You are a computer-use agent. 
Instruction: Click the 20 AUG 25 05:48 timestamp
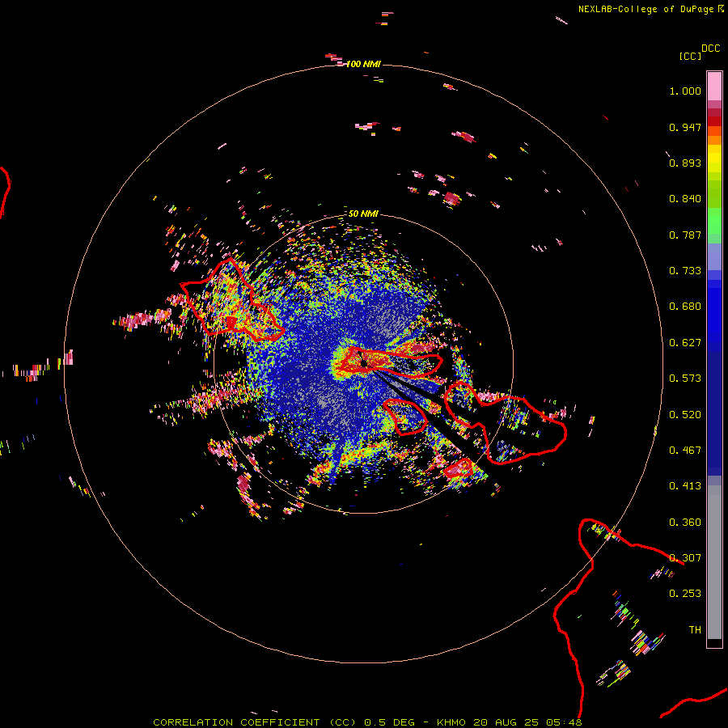(x=527, y=722)
